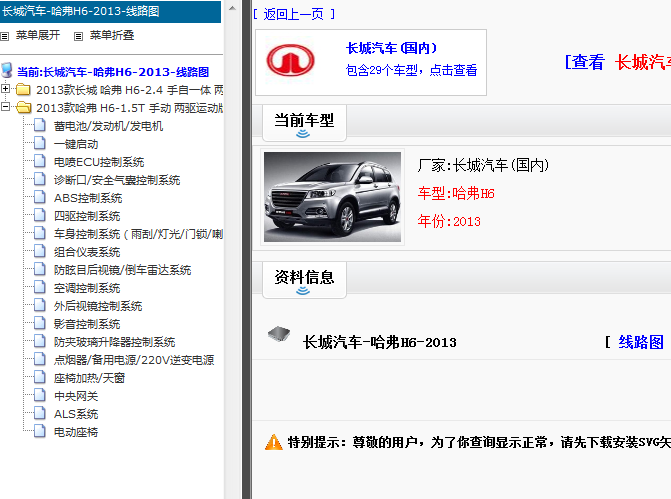This screenshot has height=499, width=671.
Task: Click document icon next to 空调控制系统
Action: (40, 287)
